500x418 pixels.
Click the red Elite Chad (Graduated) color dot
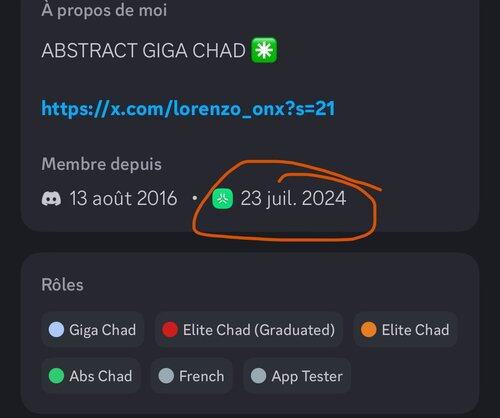click(170, 330)
